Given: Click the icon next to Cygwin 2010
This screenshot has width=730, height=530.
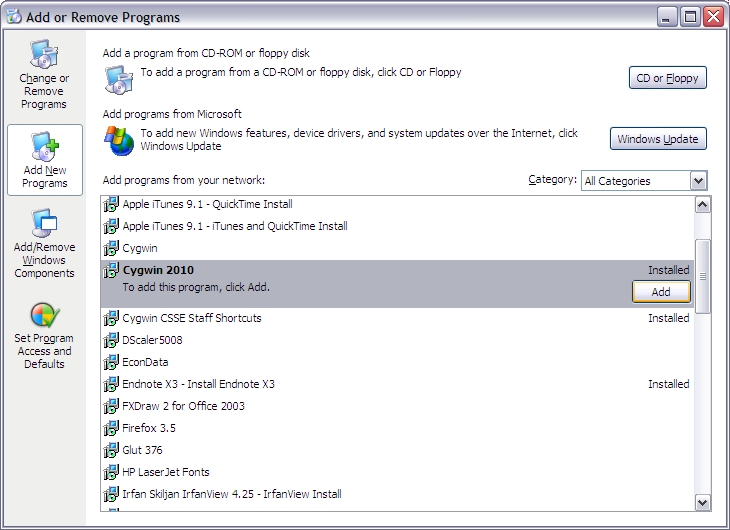Looking at the screenshot, I should coord(111,270).
